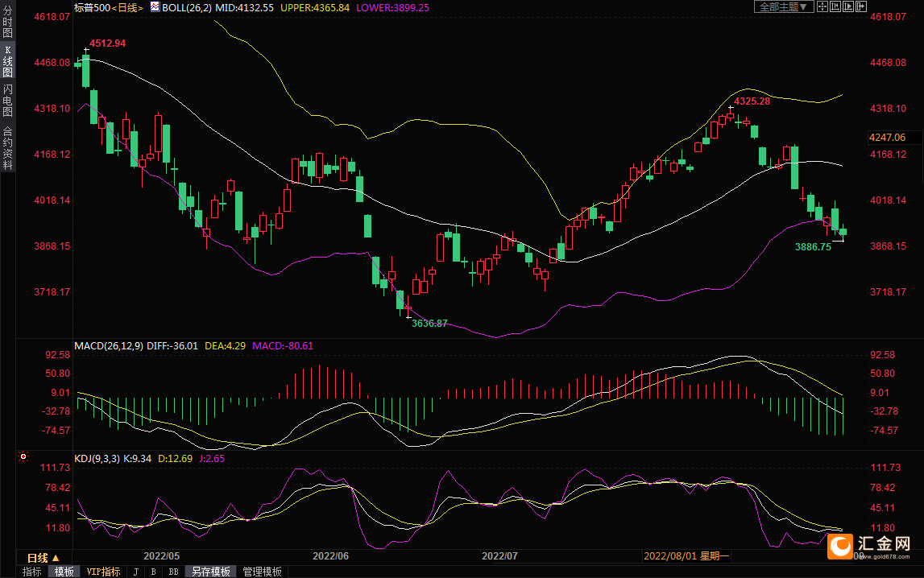Click the 标普500 instrument name
Viewport: 924px width, 578px height.
92,8
